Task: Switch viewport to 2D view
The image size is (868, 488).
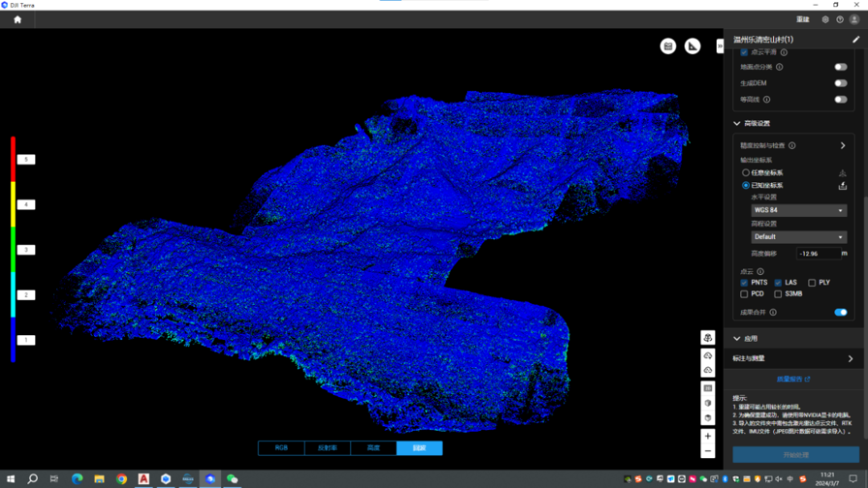Action: click(x=708, y=388)
